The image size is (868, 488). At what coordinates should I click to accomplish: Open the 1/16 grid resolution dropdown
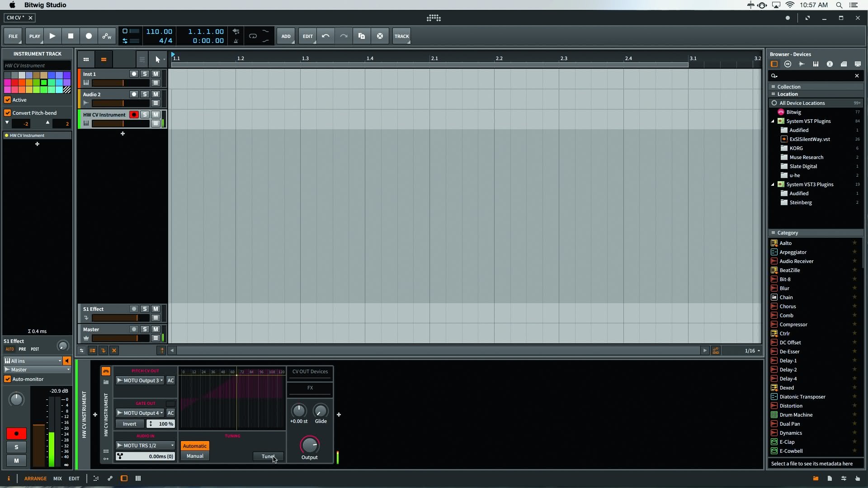click(x=752, y=351)
